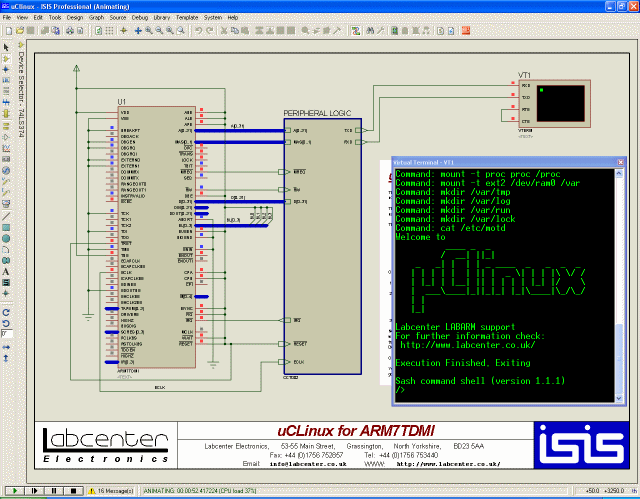Click the labcenter.co.uk WWW link in footer
This screenshot has height=499, width=640.
coord(447,464)
